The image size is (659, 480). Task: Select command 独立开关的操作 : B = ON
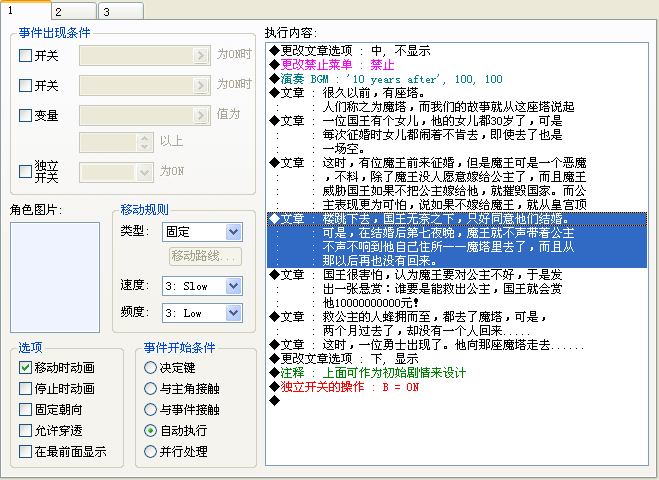pos(457,387)
